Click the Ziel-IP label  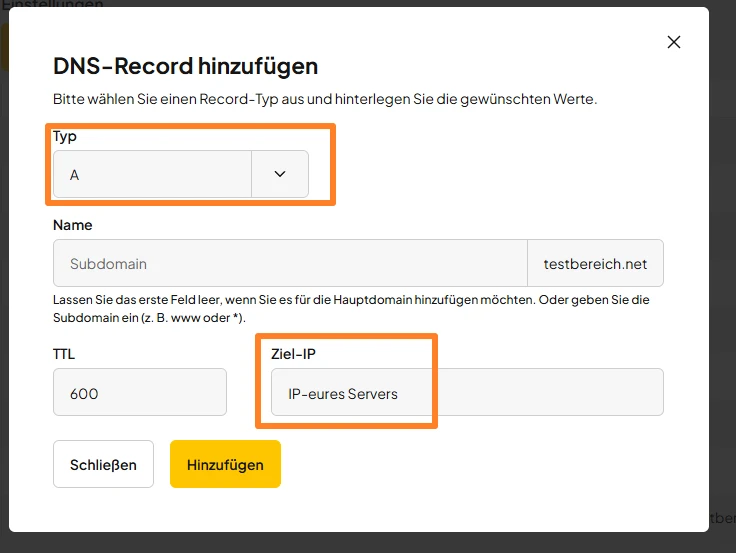point(293,353)
